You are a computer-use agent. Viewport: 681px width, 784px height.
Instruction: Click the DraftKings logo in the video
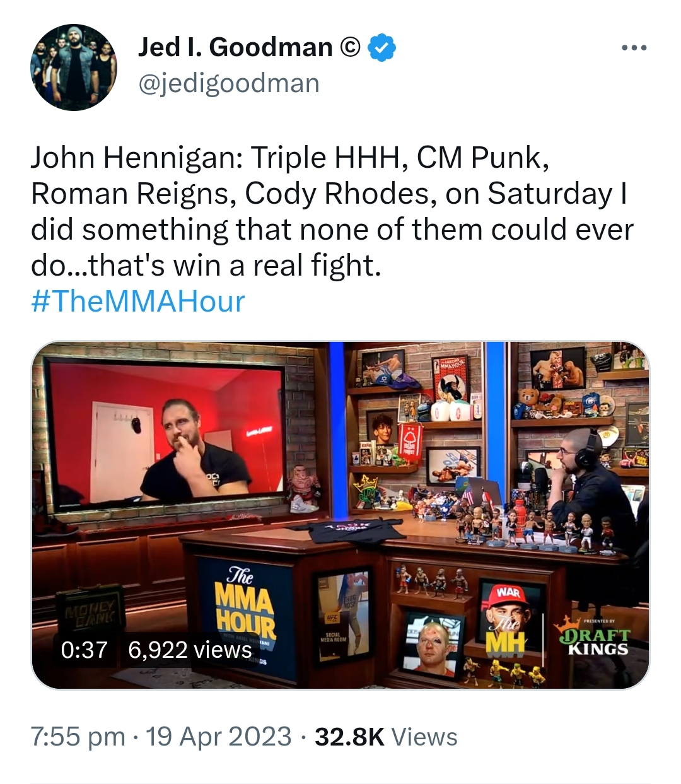592,638
